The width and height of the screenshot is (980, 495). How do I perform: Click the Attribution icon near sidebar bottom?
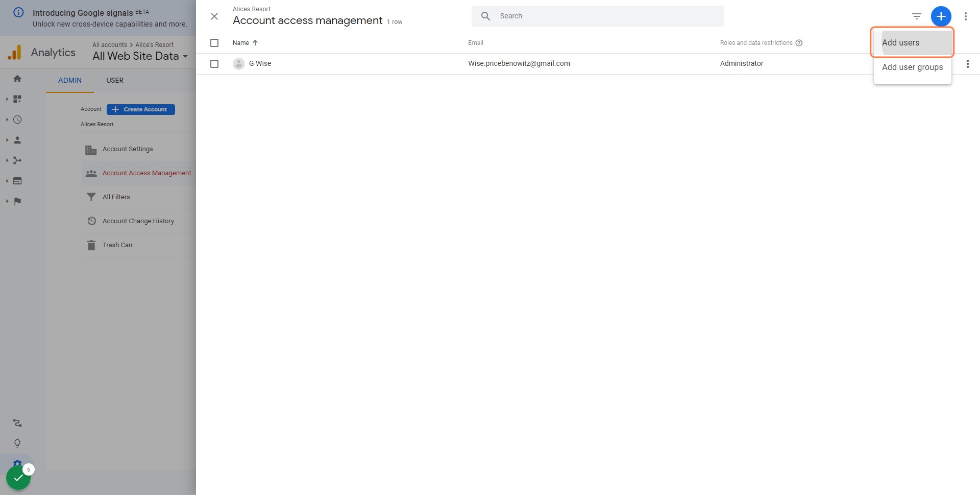[x=17, y=423]
